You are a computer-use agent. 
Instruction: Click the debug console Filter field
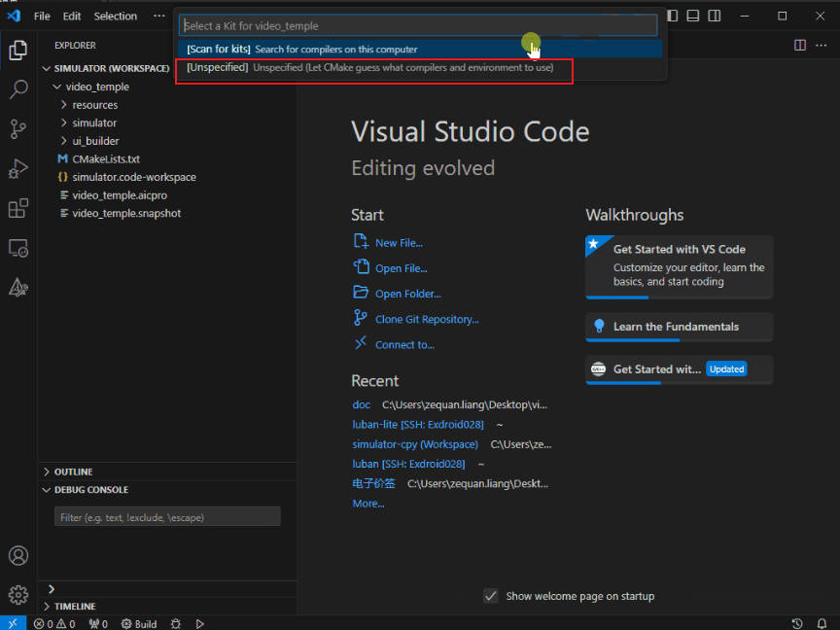tap(167, 517)
